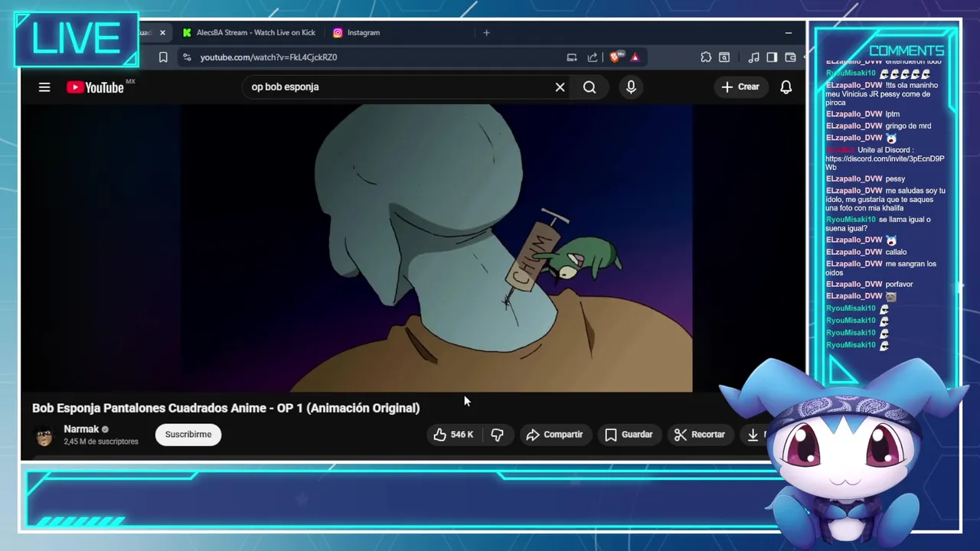Toggle the browser sidebar panel
The image size is (980, 551).
[772, 57]
